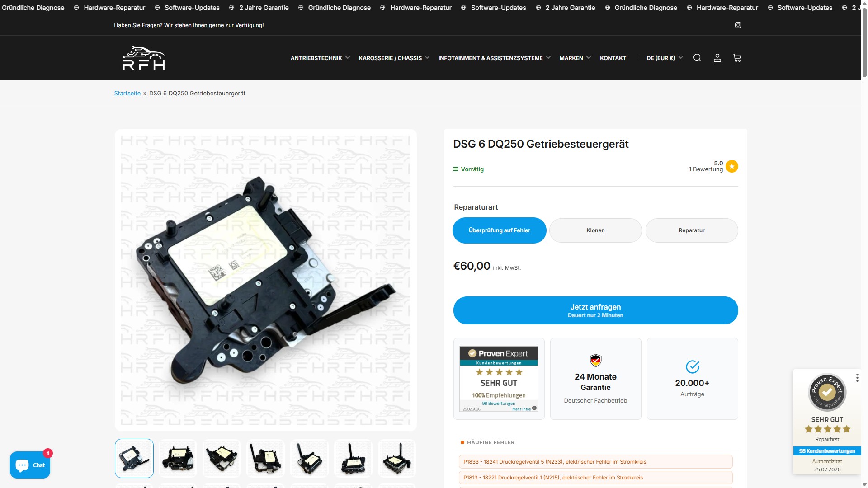
Task: Choose the Reparatur repair option
Action: coord(691,230)
